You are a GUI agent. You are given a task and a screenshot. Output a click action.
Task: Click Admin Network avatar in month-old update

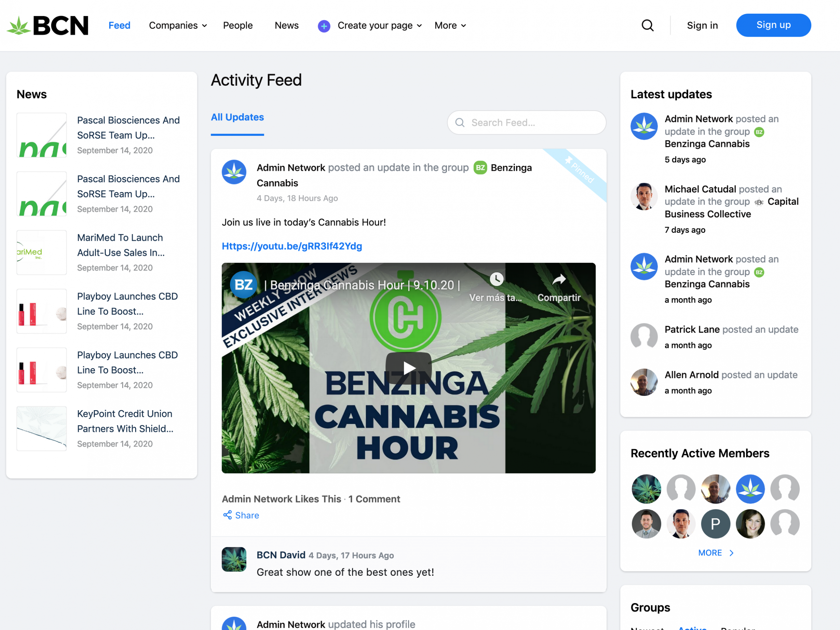pos(644,267)
